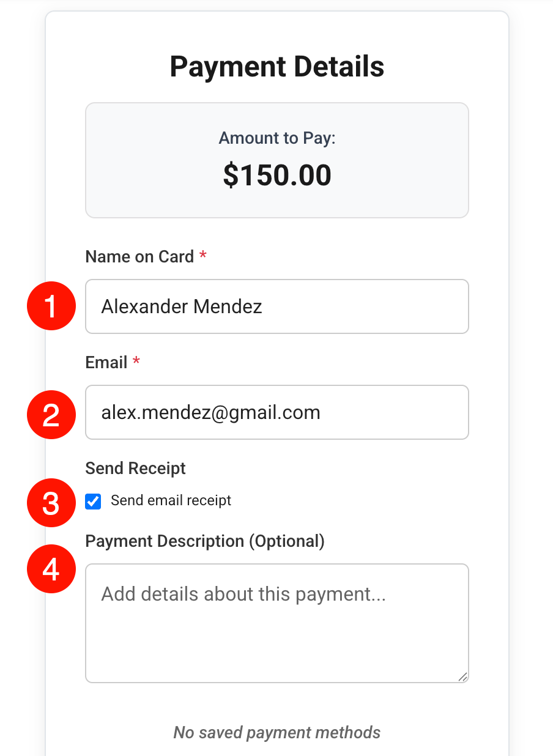Click into the Email input field

(276, 412)
